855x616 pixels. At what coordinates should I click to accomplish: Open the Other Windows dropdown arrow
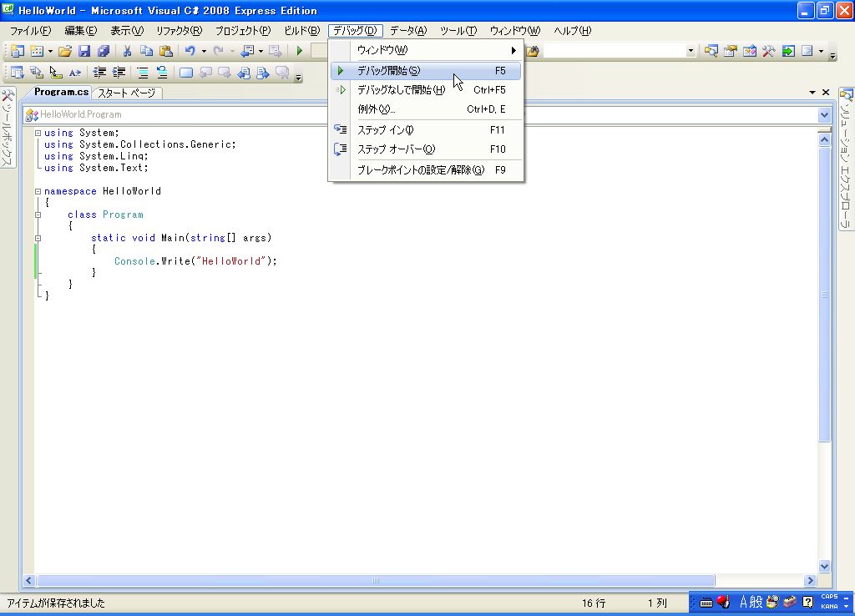822,51
